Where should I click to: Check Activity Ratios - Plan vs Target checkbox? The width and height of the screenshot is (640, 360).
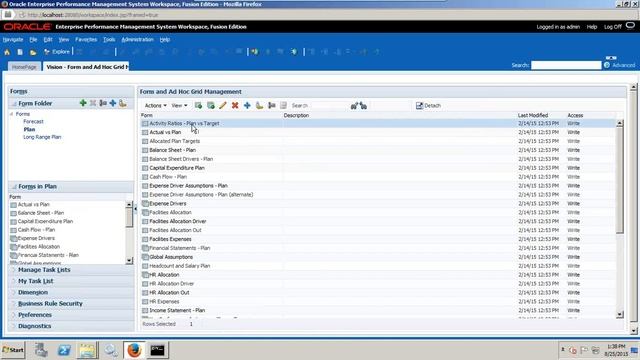[145, 123]
